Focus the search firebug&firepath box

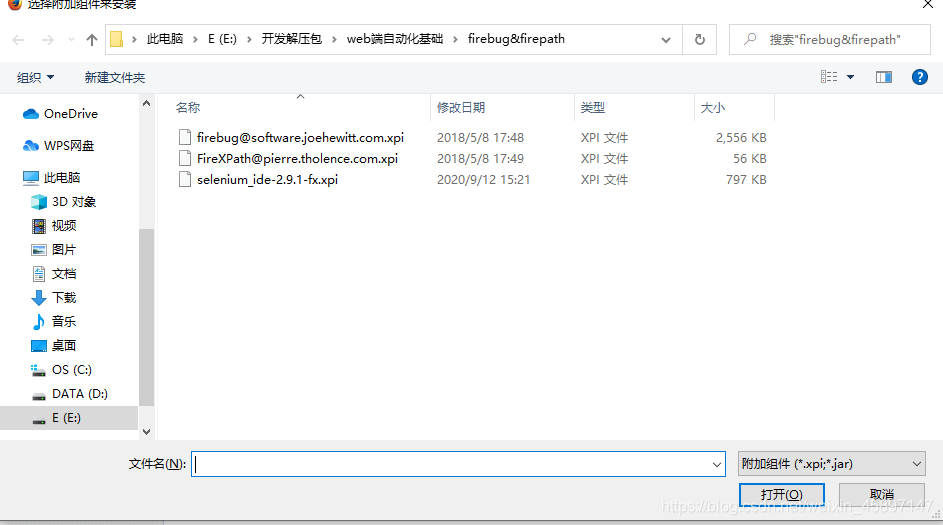pos(829,40)
